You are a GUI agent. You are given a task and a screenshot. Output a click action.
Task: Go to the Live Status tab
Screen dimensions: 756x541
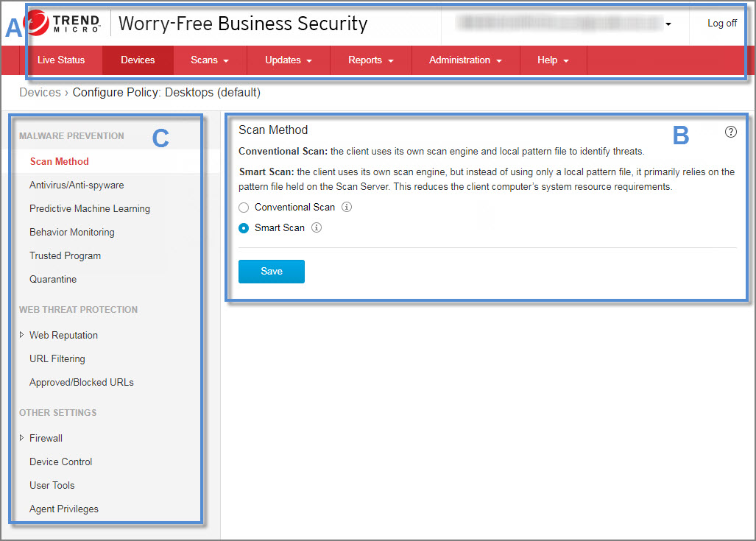61,60
